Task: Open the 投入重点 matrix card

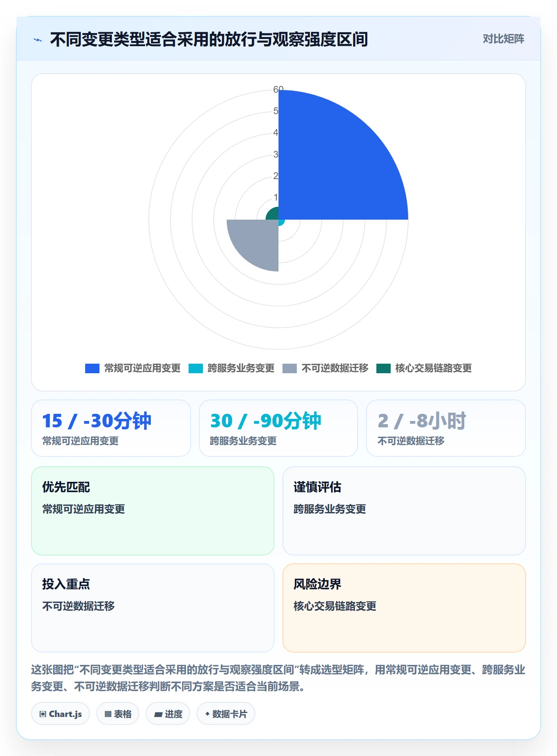Action: pos(153,608)
